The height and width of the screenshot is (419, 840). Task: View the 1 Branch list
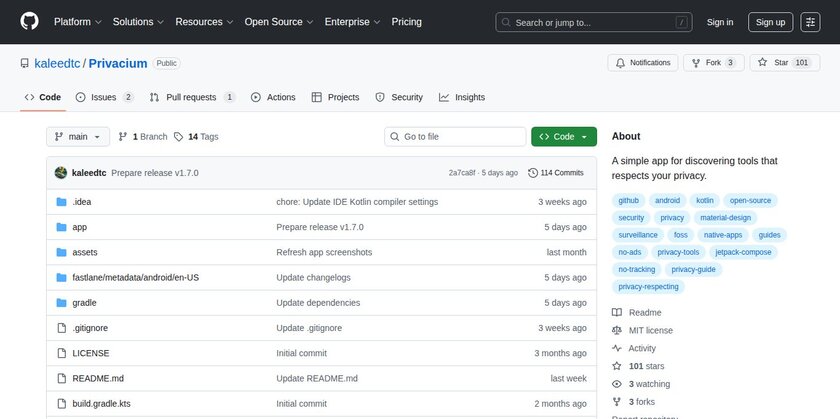click(x=142, y=136)
